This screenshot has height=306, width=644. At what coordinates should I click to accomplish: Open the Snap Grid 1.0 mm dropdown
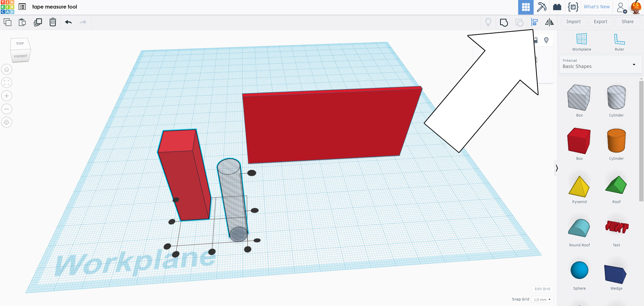(542, 300)
